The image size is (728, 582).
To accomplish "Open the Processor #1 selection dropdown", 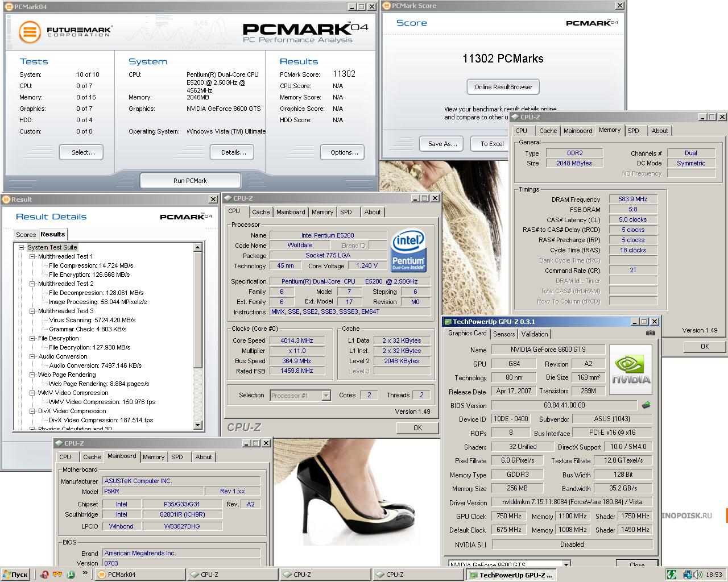I will point(326,396).
